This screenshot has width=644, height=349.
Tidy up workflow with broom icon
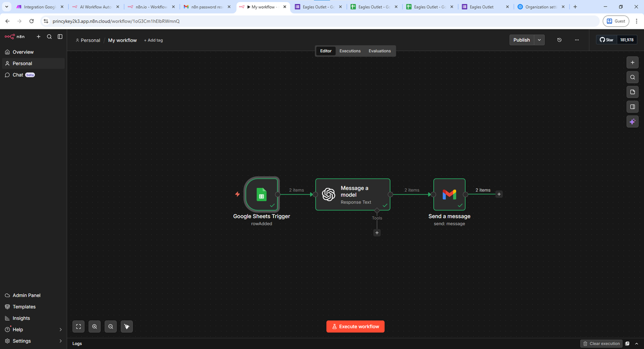click(127, 326)
